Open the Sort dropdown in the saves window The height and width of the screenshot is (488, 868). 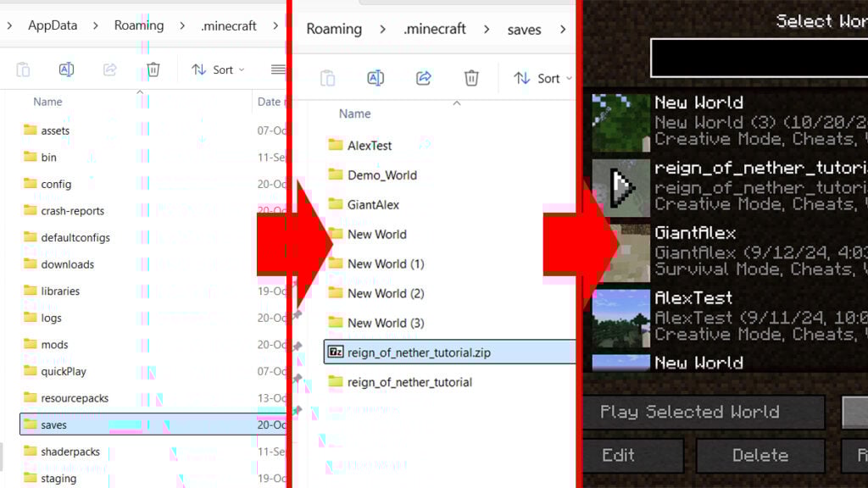pyautogui.click(x=543, y=77)
